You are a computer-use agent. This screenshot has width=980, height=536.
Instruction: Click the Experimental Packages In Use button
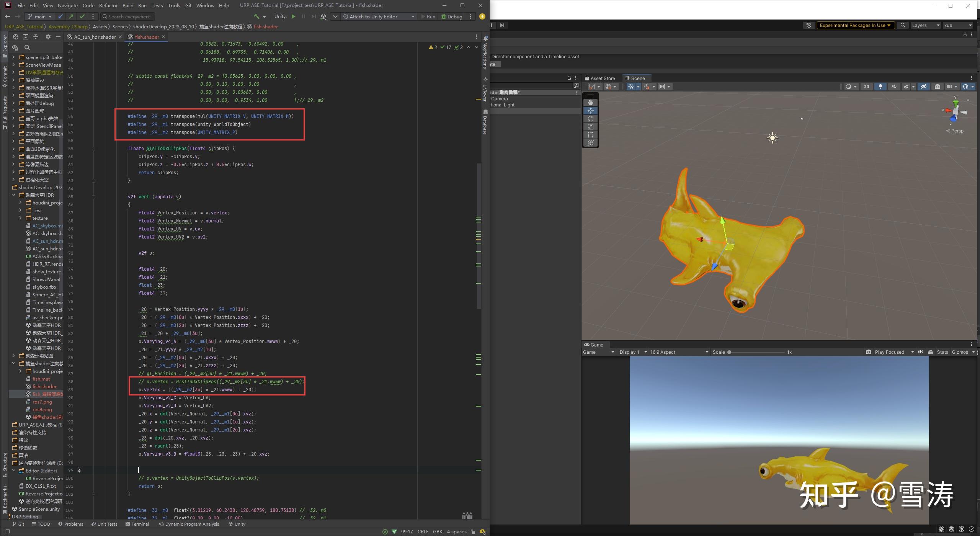(x=855, y=25)
